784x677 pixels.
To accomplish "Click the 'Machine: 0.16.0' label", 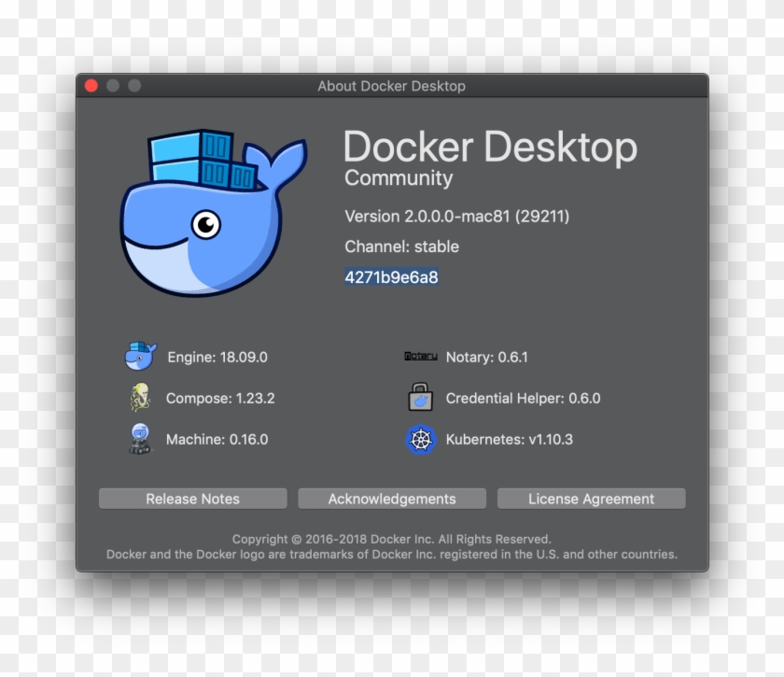I will (217, 439).
